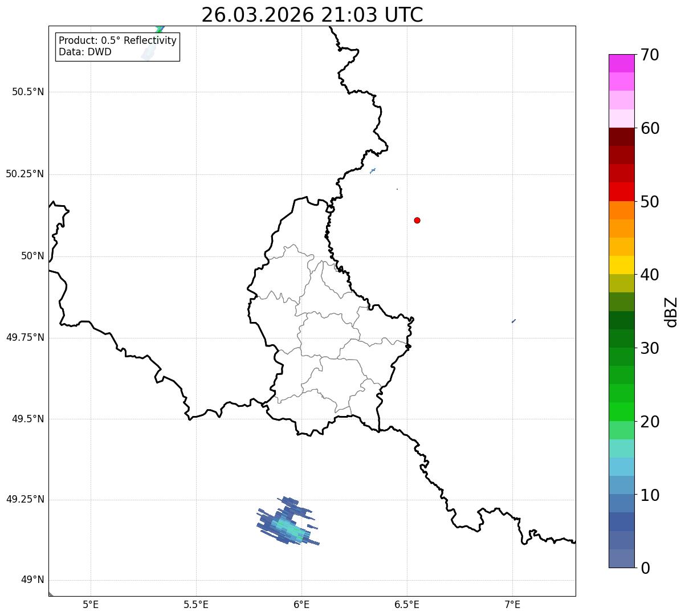This screenshot has width=685, height=616.
Task: Click the yellow swatch just above 40
Action: click(621, 265)
